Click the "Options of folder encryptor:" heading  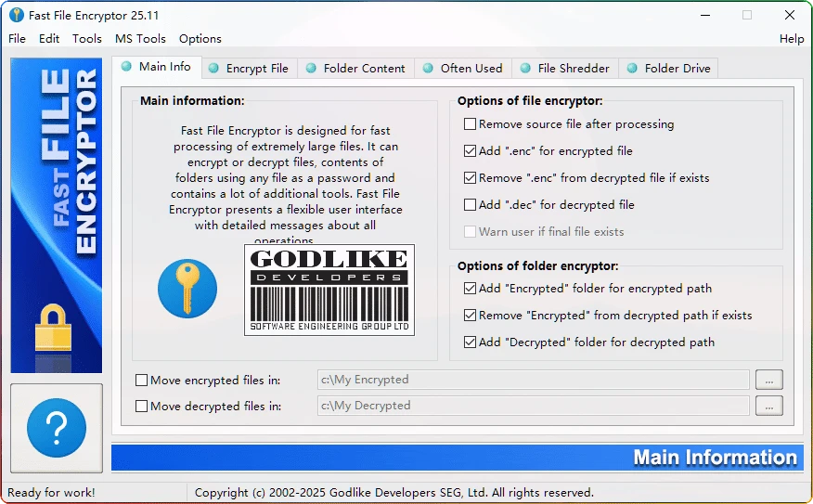537,266
